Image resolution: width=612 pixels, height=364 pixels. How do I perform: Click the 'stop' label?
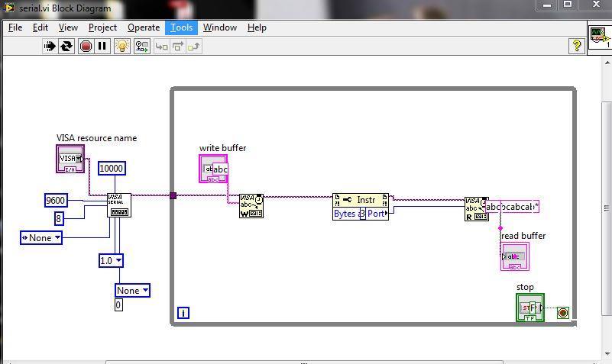pyautogui.click(x=525, y=287)
